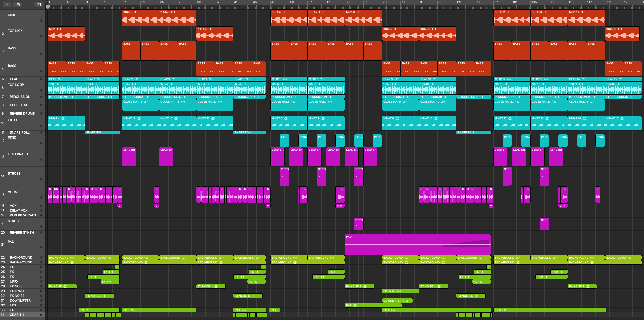The height and width of the screenshot is (320, 644).
Task: Click the loop icon on FX.4 region
Action: pos(393,310)
